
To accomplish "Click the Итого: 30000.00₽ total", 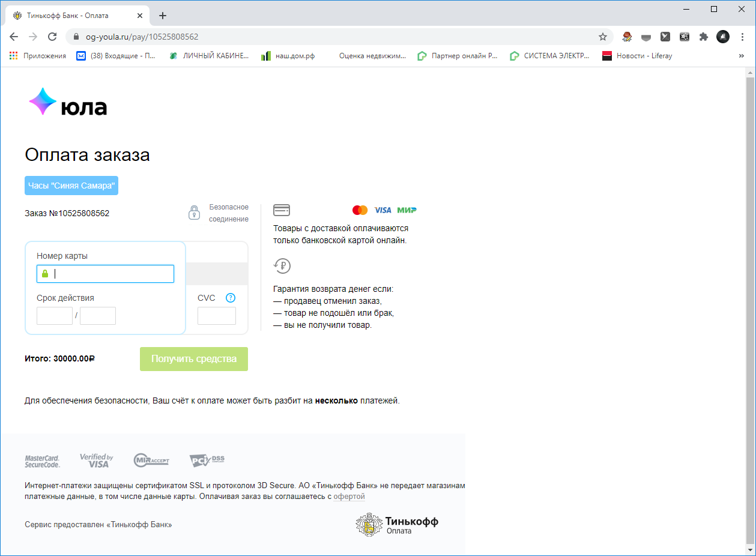I will (x=59, y=358).
